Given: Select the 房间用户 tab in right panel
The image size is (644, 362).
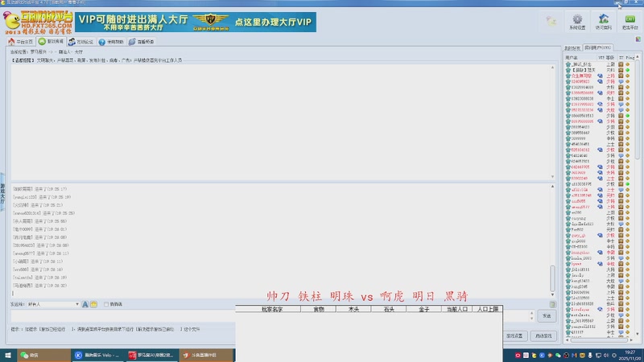Looking at the screenshot, I should coord(598,47).
